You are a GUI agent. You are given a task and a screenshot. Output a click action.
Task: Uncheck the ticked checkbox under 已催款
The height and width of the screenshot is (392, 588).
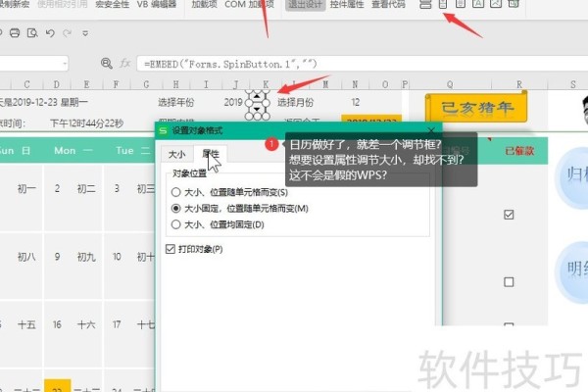click(509, 215)
